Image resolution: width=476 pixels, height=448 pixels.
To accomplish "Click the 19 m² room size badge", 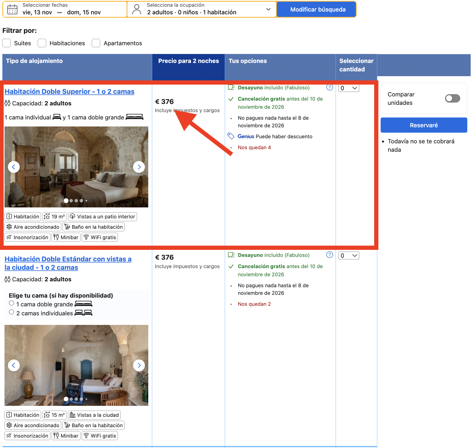I will pyautogui.click(x=55, y=217).
